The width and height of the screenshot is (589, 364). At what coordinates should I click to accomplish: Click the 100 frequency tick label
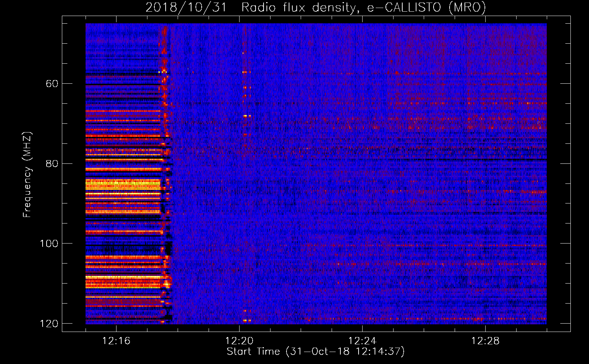(49, 244)
